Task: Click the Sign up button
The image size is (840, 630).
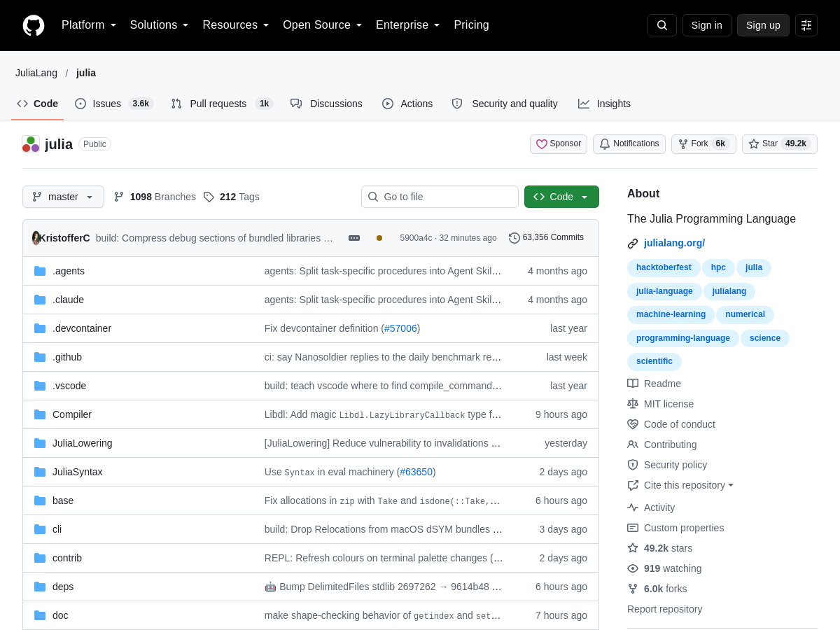Action: tap(763, 25)
